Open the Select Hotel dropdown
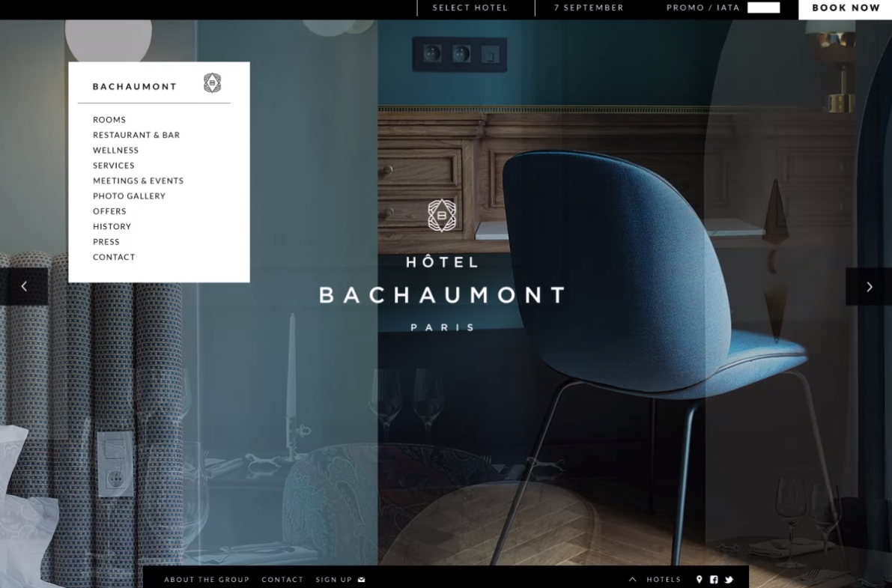This screenshot has width=892, height=588. 470,8
